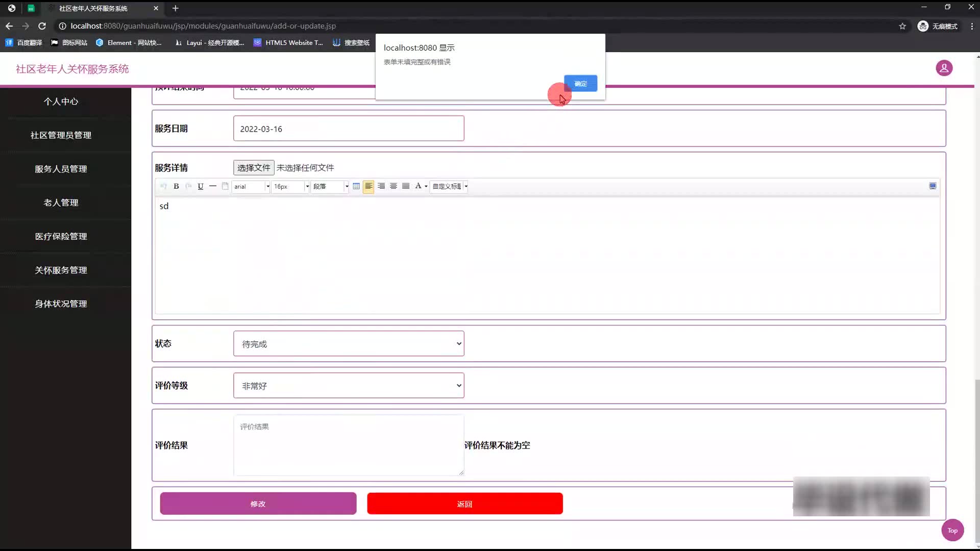The width and height of the screenshot is (980, 551).
Task: Open font color picker arrow
Action: point(426,187)
